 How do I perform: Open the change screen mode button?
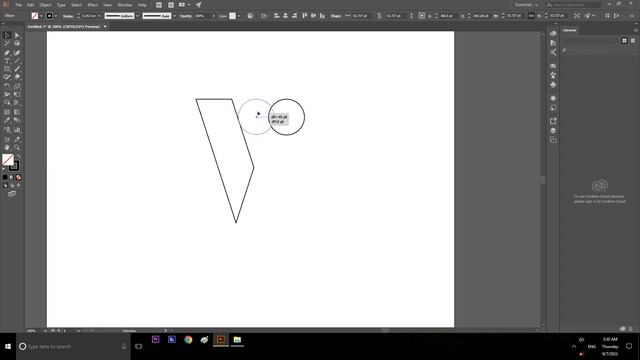tap(12, 194)
